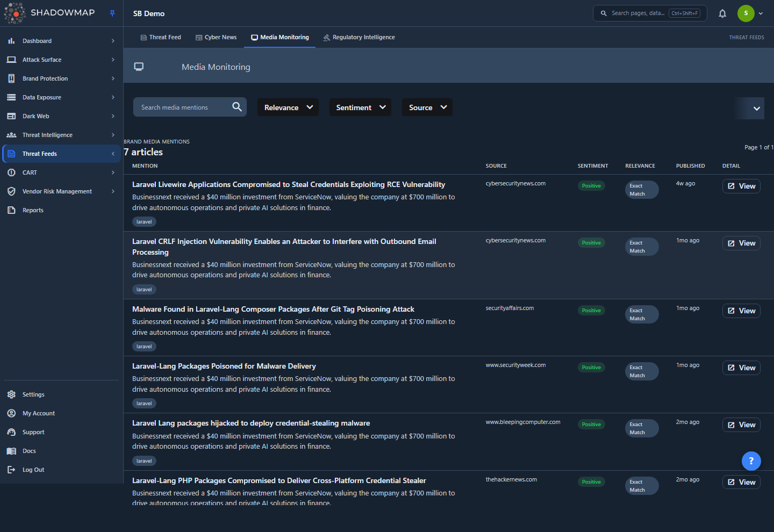Open the blue help question mark bubble
The height and width of the screenshot is (532, 774).
pos(751,461)
